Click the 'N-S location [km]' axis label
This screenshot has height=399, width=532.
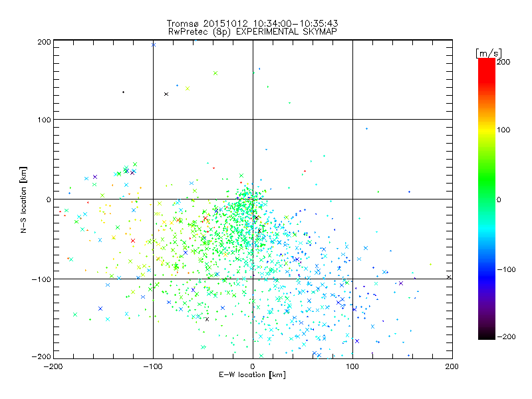click(x=23, y=199)
